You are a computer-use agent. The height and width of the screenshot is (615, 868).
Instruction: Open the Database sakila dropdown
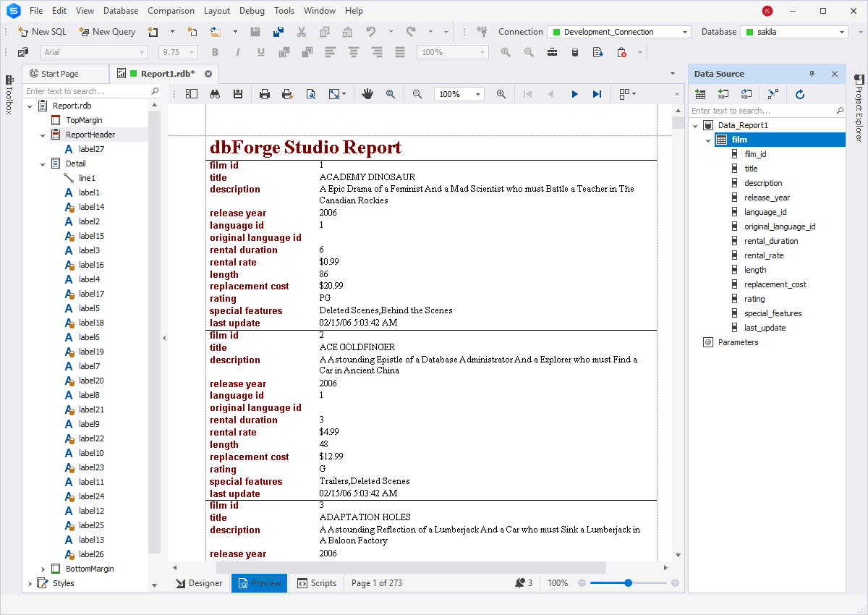click(x=793, y=32)
